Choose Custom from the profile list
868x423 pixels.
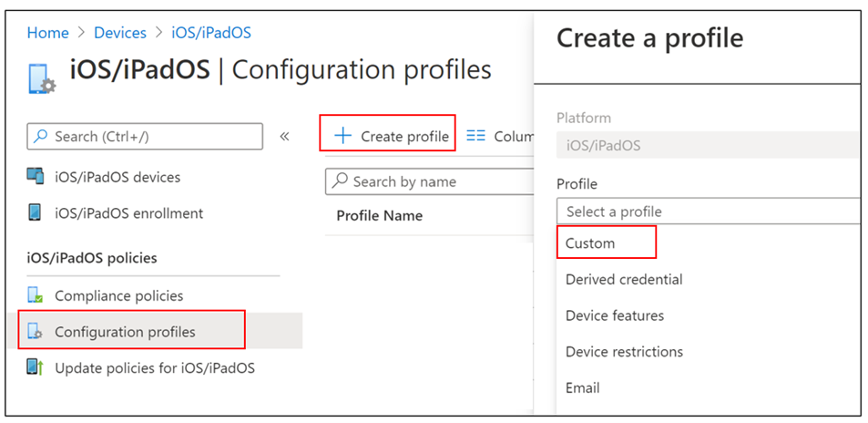590,242
